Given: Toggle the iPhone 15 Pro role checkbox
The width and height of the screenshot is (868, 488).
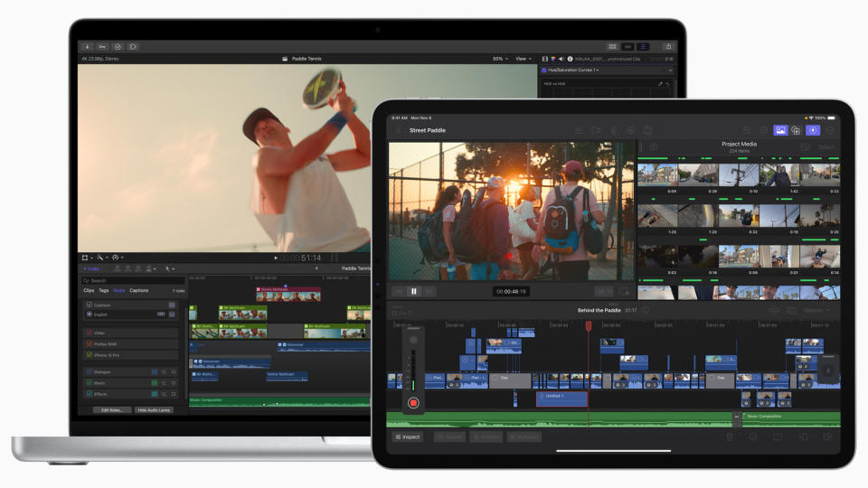Looking at the screenshot, I should point(90,355).
